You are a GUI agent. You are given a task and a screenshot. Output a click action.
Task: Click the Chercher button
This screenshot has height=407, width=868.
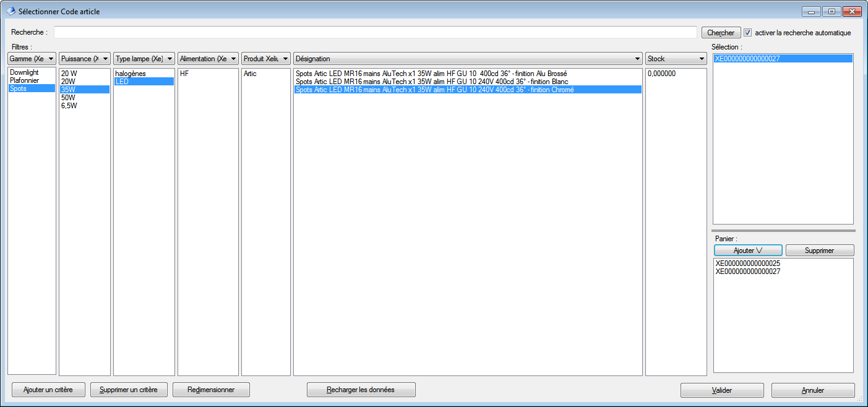point(721,33)
